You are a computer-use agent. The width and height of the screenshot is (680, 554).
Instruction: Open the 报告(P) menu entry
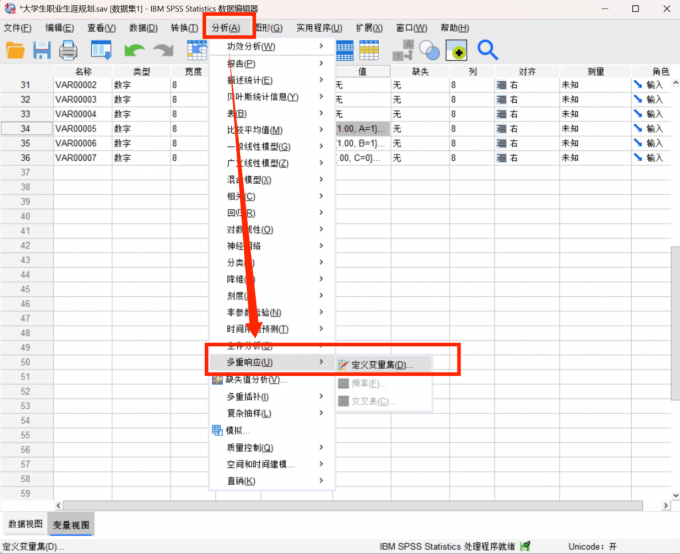(272, 64)
